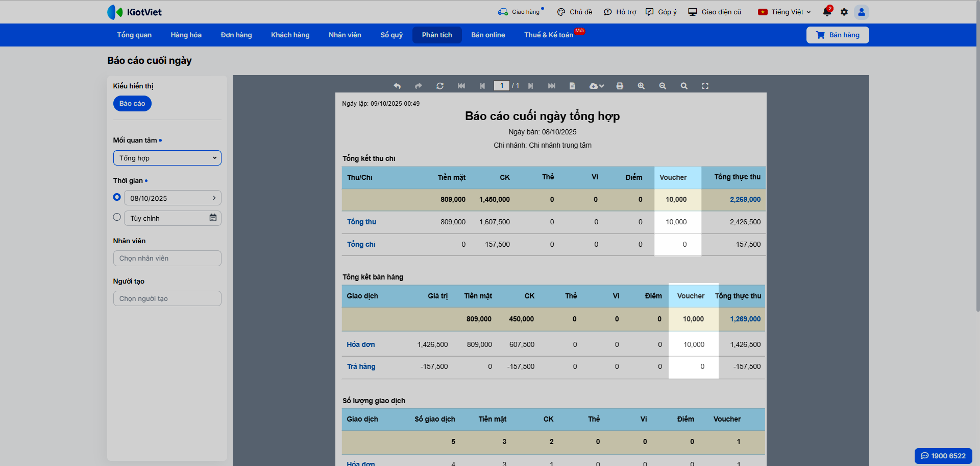Toggle print preview page mode

572,86
